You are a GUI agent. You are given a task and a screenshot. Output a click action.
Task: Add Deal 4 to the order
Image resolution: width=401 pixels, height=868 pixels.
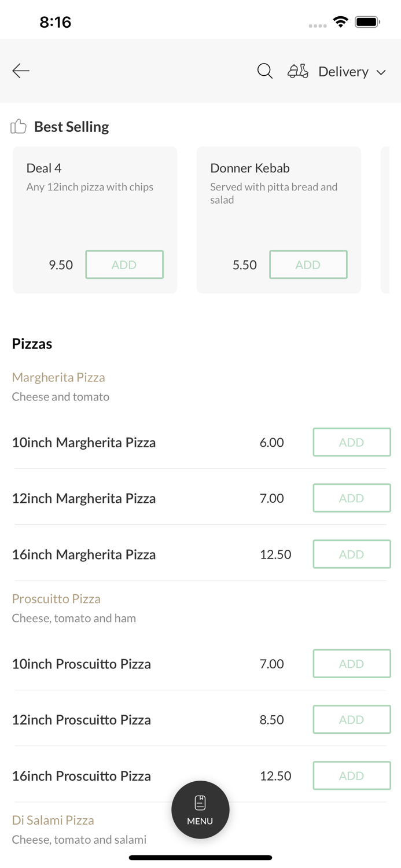pos(124,264)
